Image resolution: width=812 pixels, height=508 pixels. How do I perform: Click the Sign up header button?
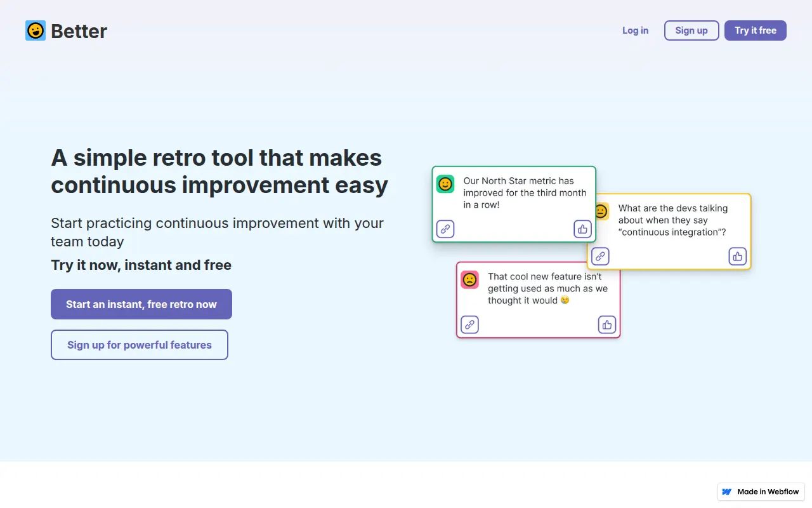(x=691, y=30)
